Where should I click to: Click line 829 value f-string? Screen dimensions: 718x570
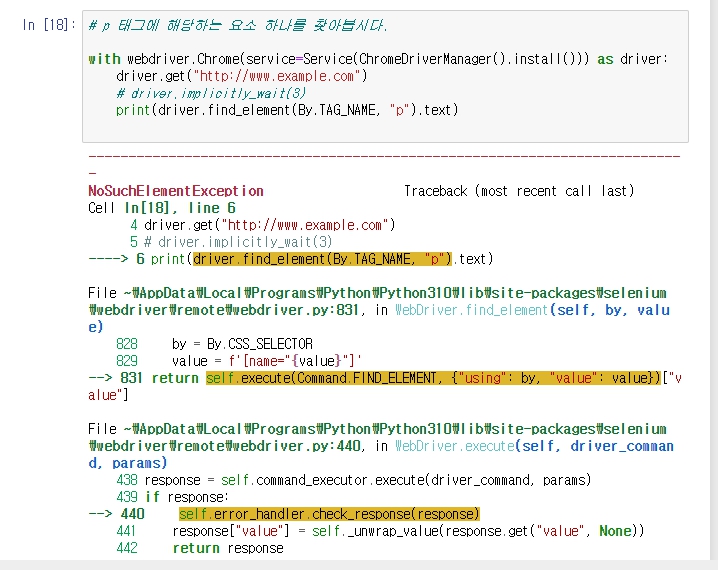point(239,361)
